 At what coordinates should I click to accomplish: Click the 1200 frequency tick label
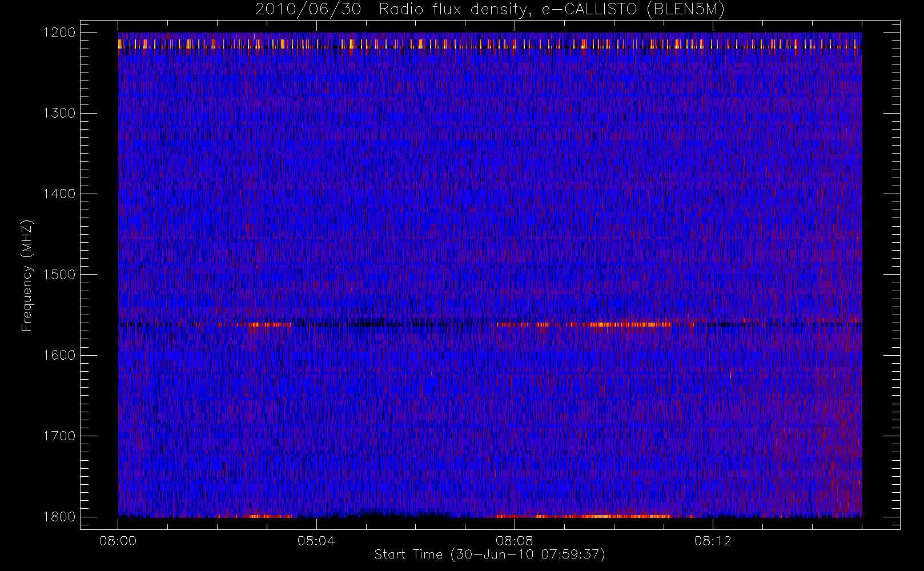(59, 33)
